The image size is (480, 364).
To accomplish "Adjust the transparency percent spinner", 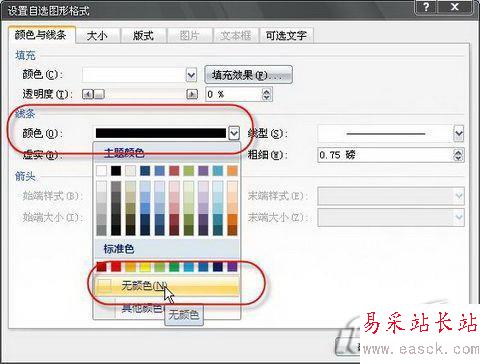I will 266,94.
